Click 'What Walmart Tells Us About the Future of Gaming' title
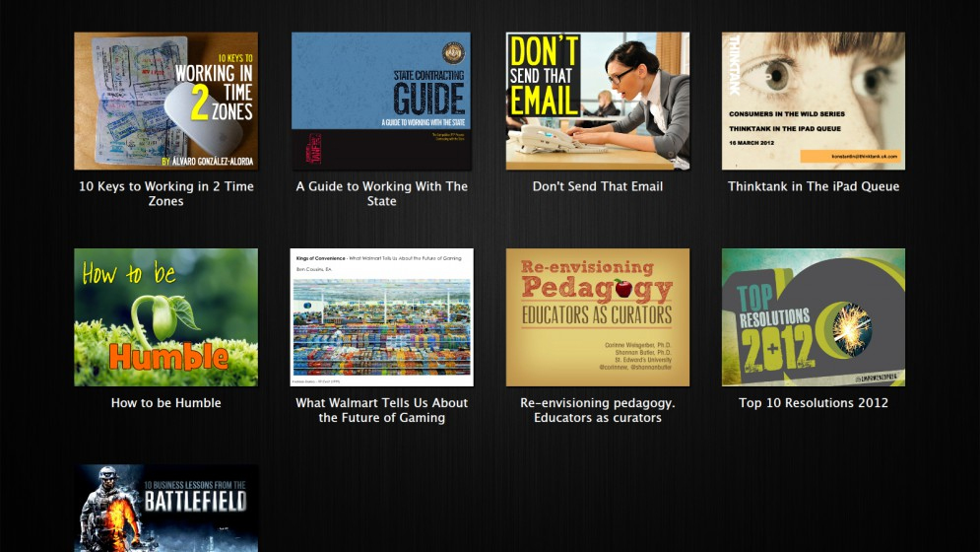 click(x=381, y=410)
